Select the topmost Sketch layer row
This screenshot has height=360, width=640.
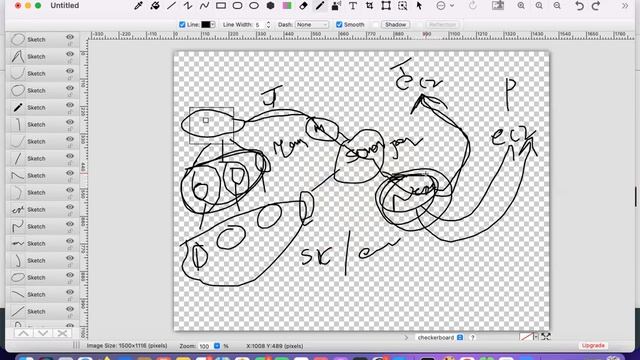click(x=42, y=40)
